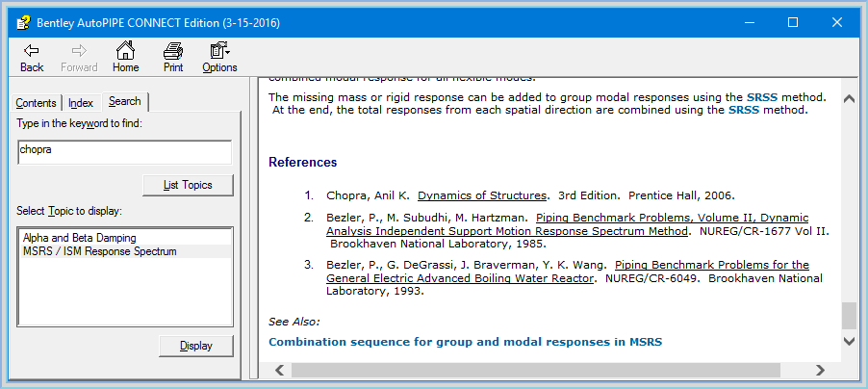Click the List Topics button
This screenshot has width=868, height=389.
tap(188, 185)
